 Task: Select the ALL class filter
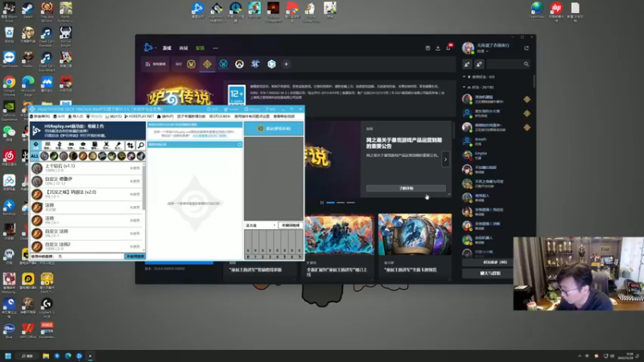[x=35, y=156]
